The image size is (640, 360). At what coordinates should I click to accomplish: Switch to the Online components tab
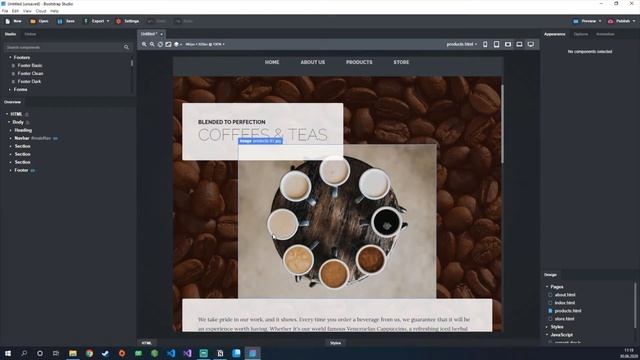point(30,34)
